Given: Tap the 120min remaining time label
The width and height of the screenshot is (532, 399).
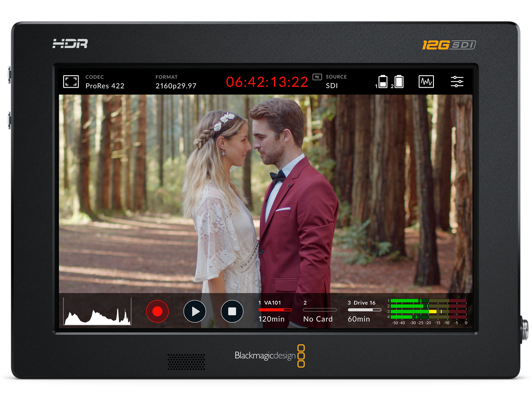Looking at the screenshot, I should click(273, 319).
